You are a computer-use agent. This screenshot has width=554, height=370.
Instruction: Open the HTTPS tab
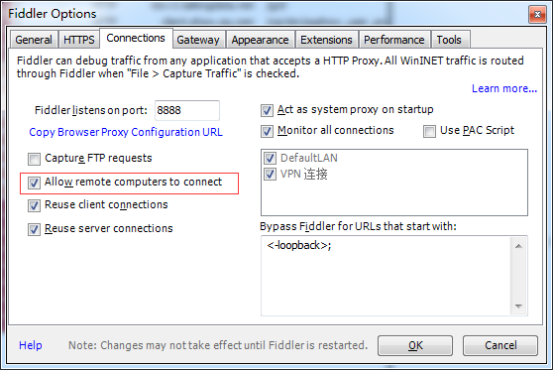point(79,40)
